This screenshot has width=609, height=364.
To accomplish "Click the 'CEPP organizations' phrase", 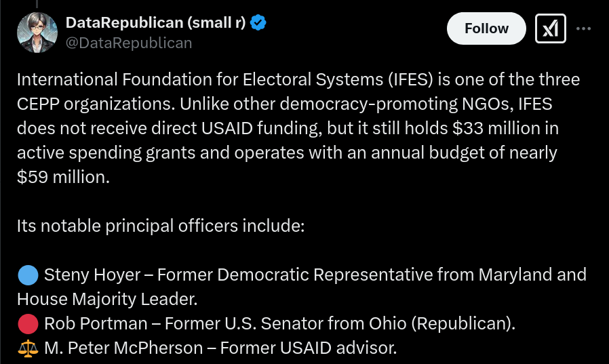I will [96, 104].
